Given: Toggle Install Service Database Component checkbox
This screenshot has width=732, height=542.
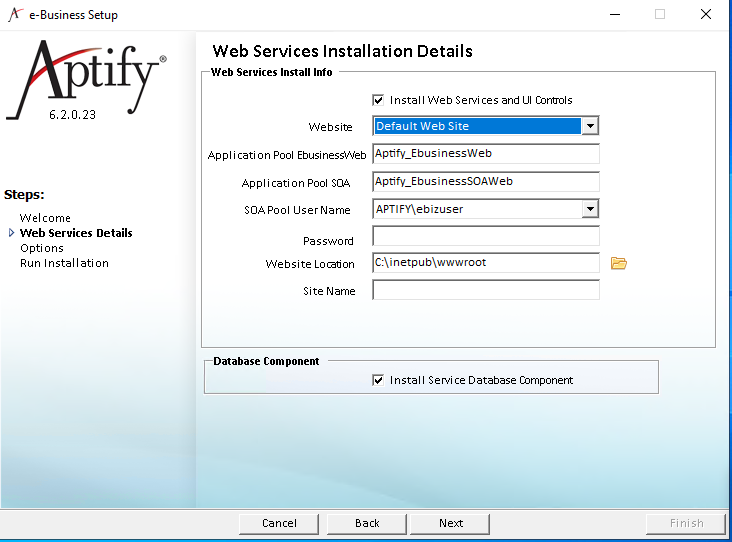Looking at the screenshot, I should 378,380.
